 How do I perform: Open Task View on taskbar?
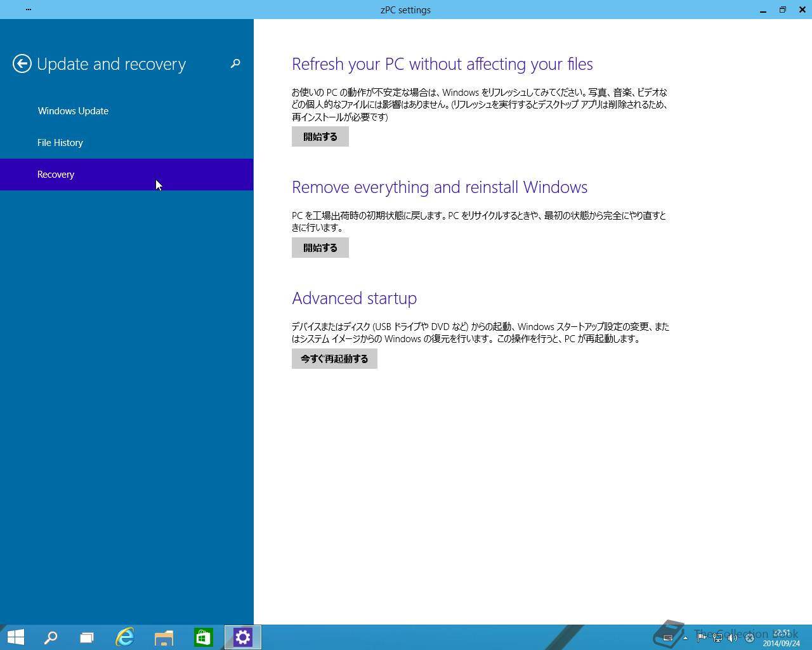pos(87,637)
